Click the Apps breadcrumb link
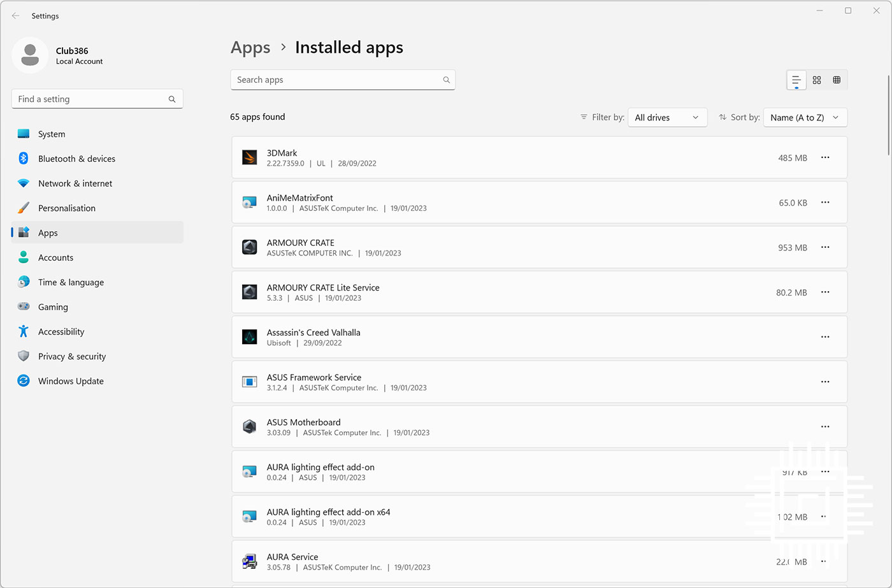 point(250,48)
